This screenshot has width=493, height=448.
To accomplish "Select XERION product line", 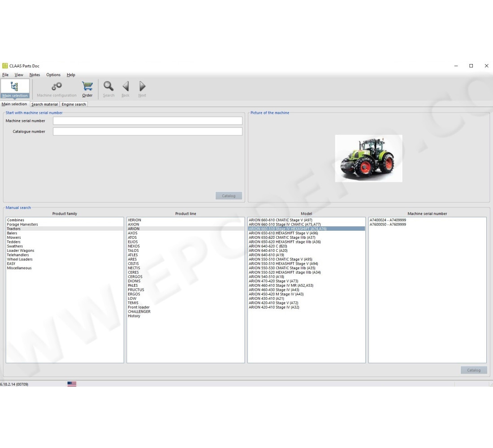I will pos(186,220).
